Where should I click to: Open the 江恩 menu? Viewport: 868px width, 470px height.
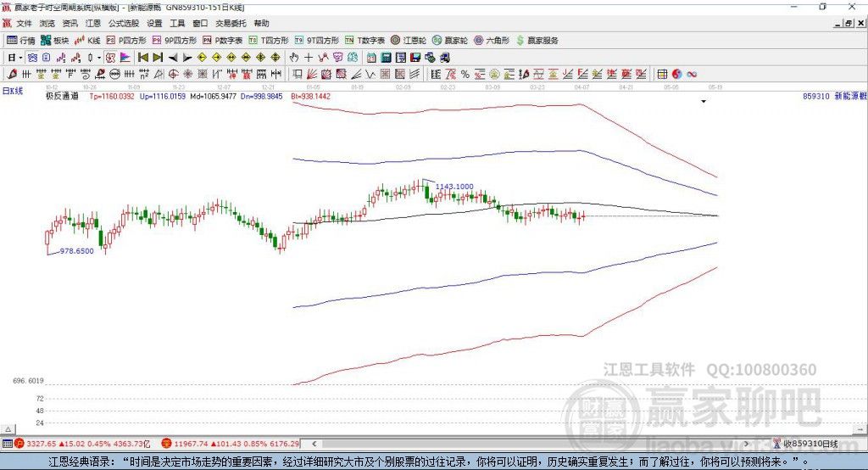coord(93,24)
